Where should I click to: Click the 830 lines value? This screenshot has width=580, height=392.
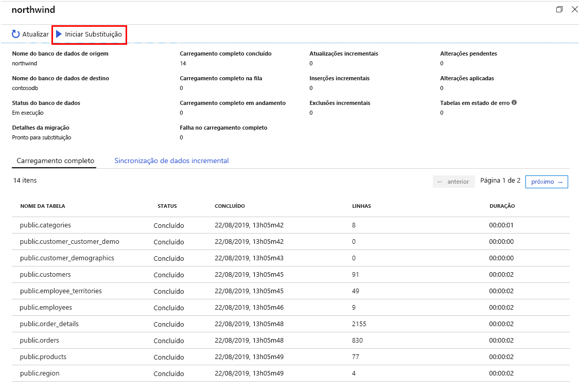click(357, 340)
